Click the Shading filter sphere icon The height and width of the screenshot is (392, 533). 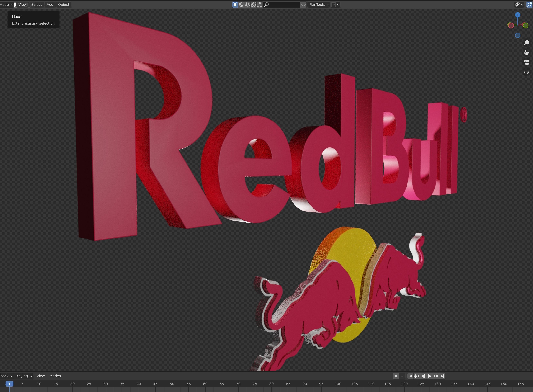241,5
